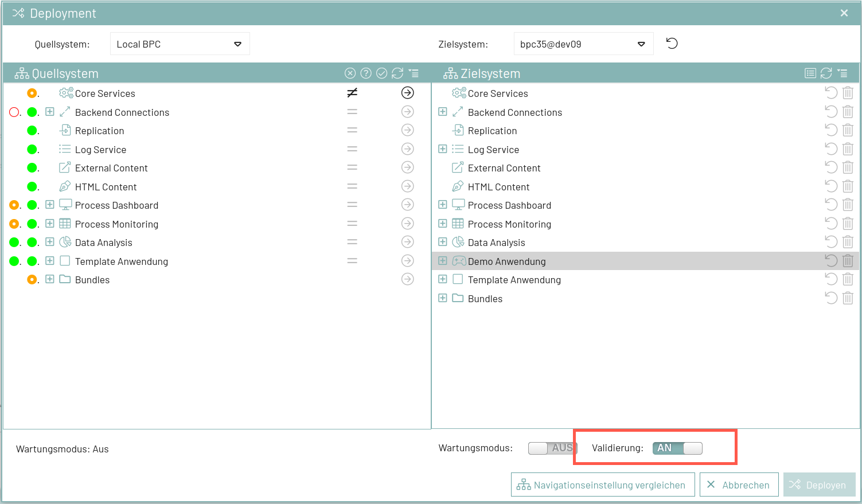Revert Backend Connections in Zielsystem

831,112
